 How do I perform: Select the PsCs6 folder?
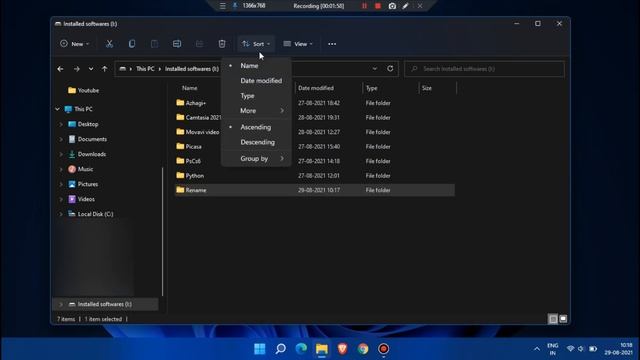(193, 161)
